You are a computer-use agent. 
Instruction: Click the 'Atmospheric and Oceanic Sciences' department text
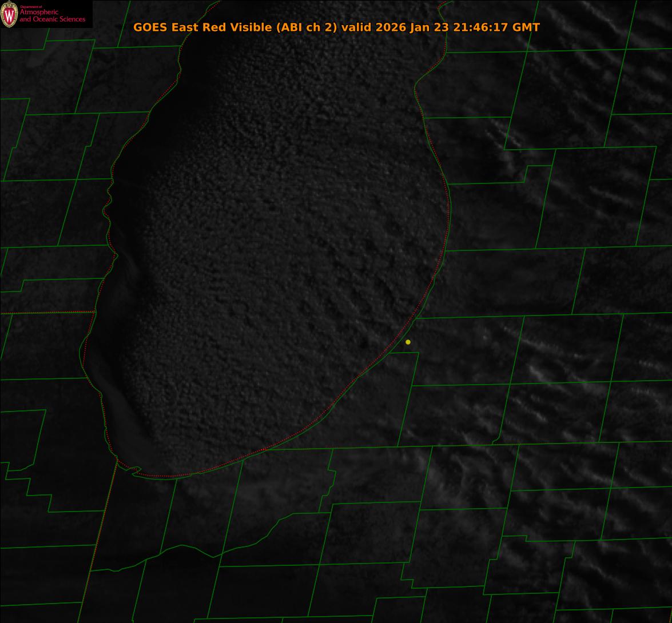click(52, 15)
